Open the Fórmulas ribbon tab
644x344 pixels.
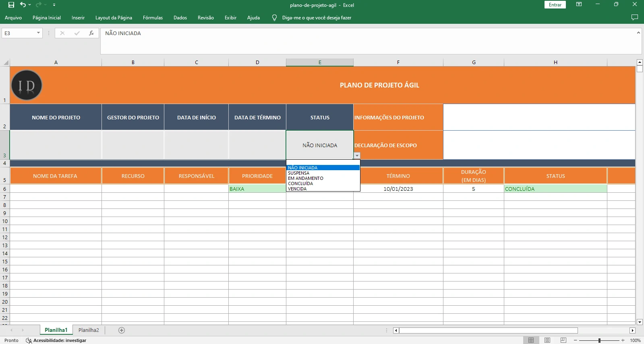[153, 18]
